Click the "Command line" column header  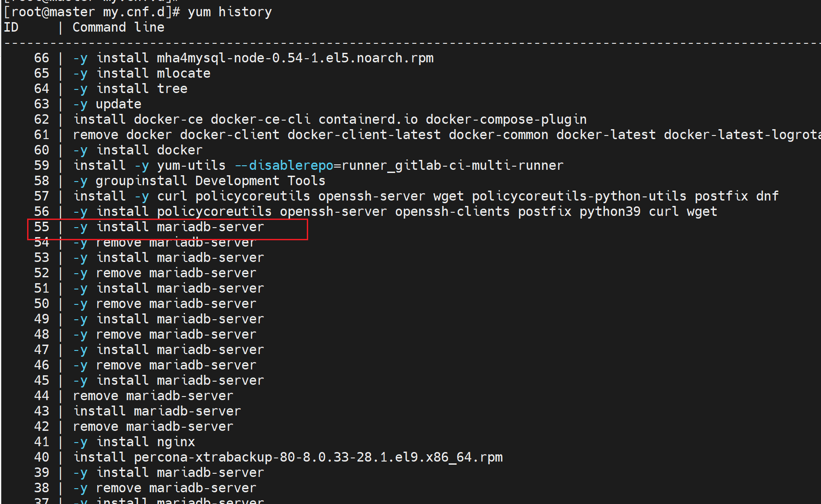point(118,28)
